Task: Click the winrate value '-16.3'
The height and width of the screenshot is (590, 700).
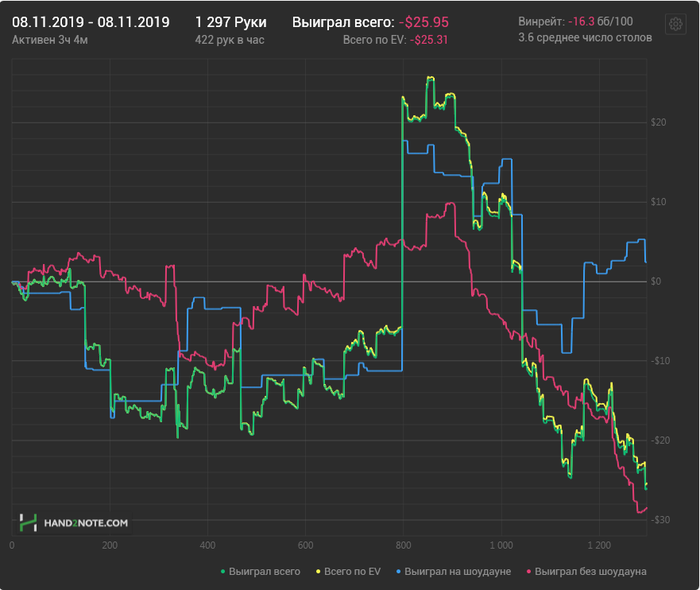Action: [581, 21]
